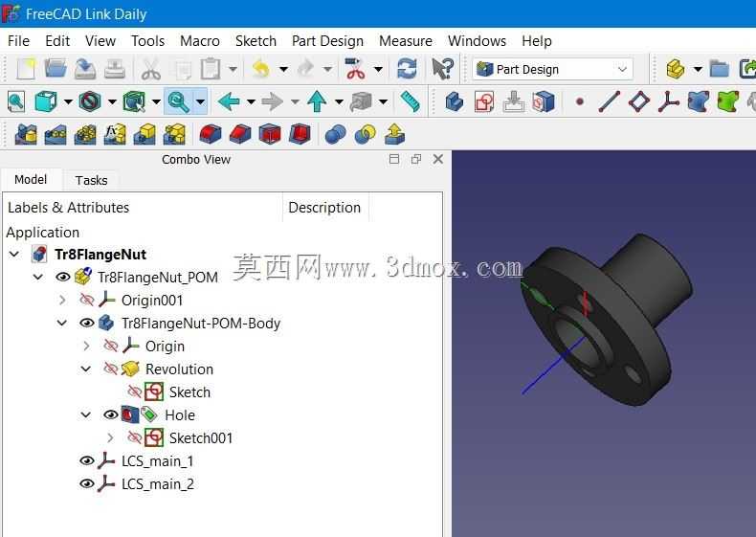
Task: Click the Create part yellow block icon
Action: click(x=676, y=69)
